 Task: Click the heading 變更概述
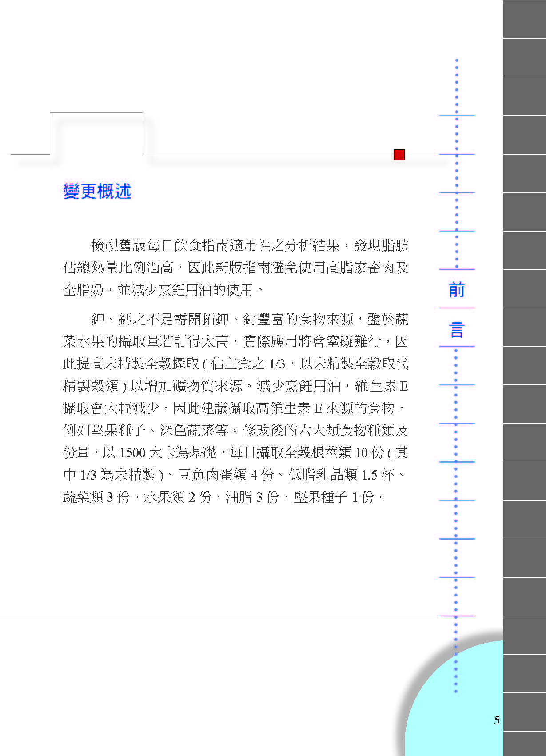pos(97,191)
